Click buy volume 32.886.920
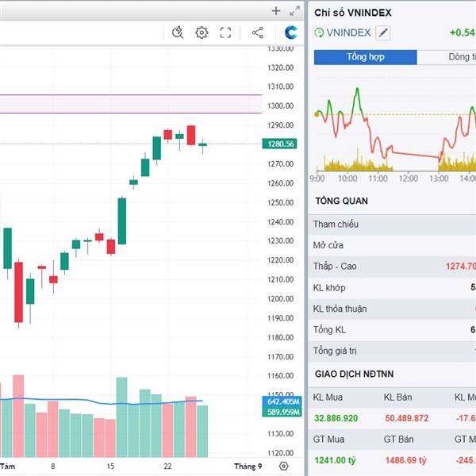The width and height of the screenshot is (476, 476). click(336, 418)
